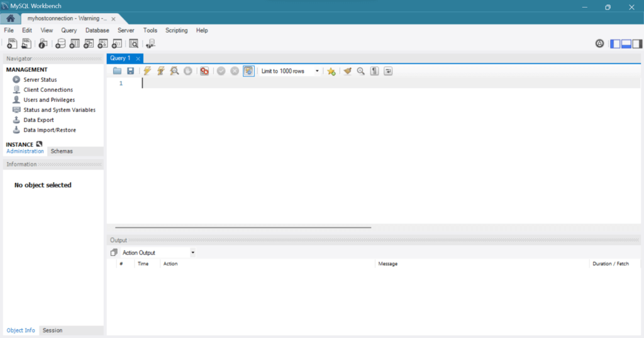The height and width of the screenshot is (338, 644).
Task: Close the myhostconnection tab
Action: pos(113,19)
